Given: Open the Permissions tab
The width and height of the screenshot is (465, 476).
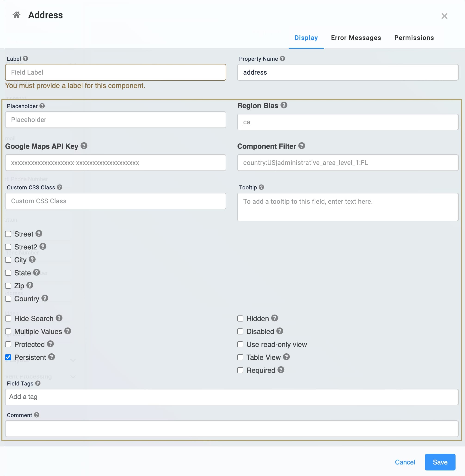Looking at the screenshot, I should pos(414,38).
